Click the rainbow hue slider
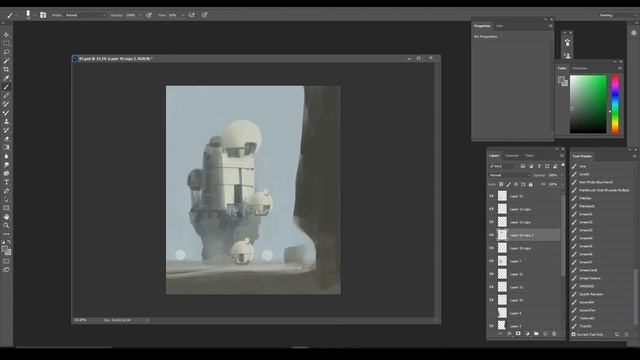 click(x=615, y=104)
